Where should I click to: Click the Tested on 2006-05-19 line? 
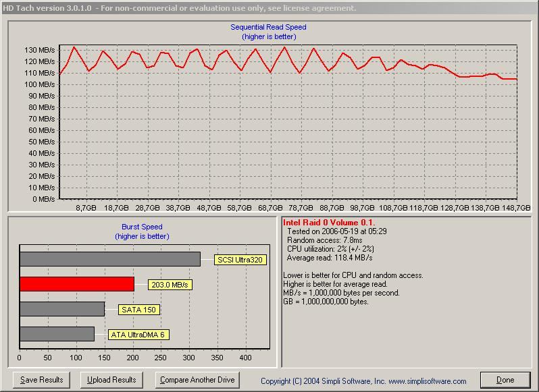coord(337,231)
